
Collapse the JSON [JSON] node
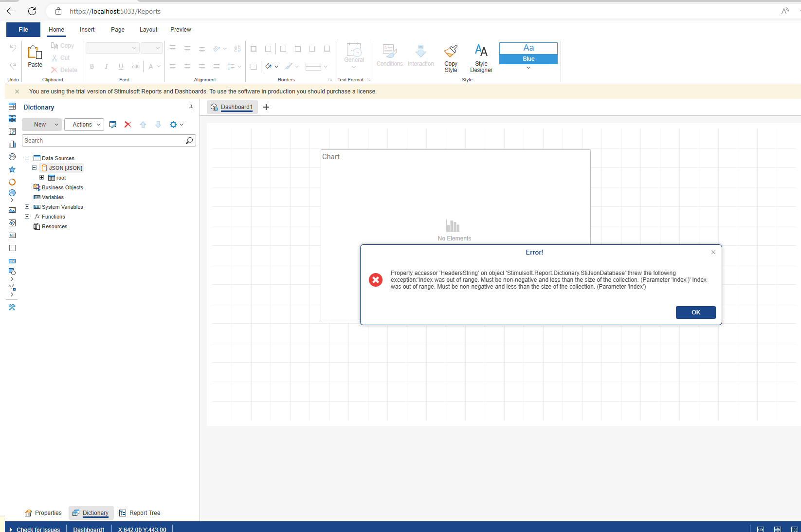pos(35,168)
